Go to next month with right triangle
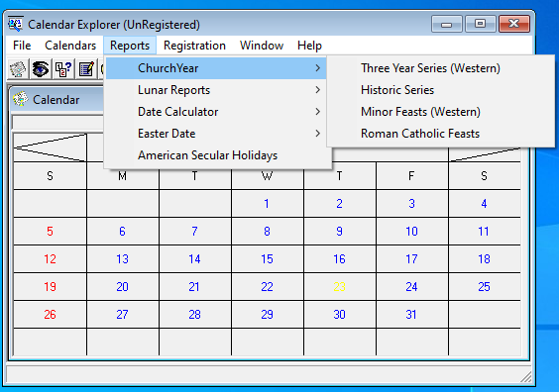The height and width of the screenshot is (392, 559). click(x=485, y=154)
